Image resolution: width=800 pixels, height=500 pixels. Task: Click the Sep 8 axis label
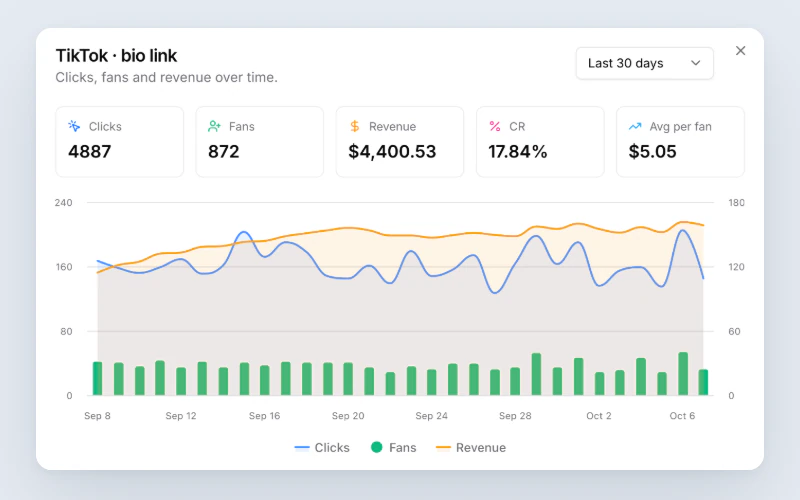[x=97, y=416]
